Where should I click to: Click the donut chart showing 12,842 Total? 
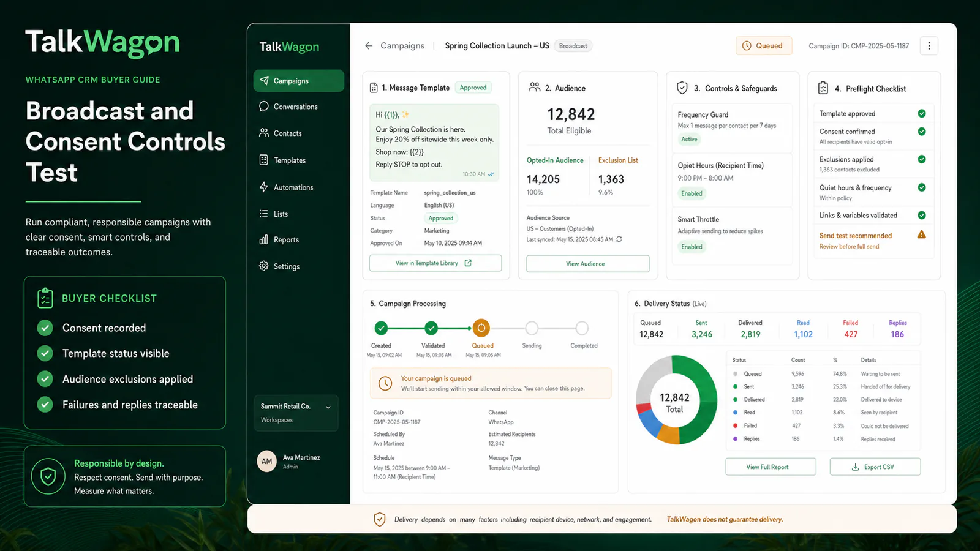676,400
